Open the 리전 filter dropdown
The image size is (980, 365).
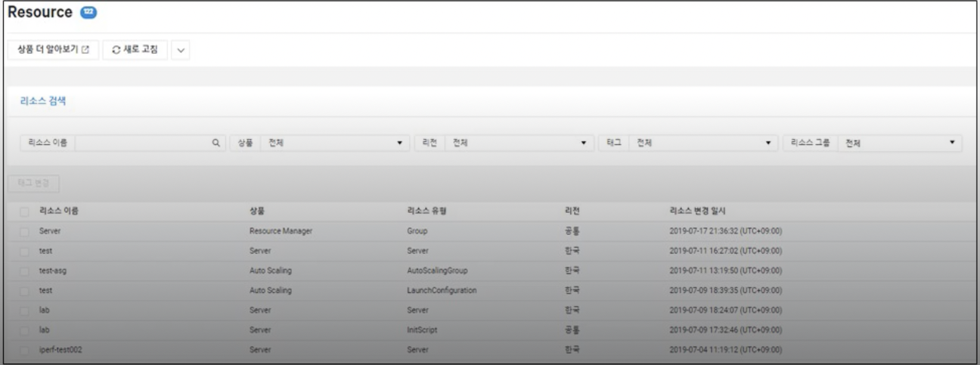519,143
